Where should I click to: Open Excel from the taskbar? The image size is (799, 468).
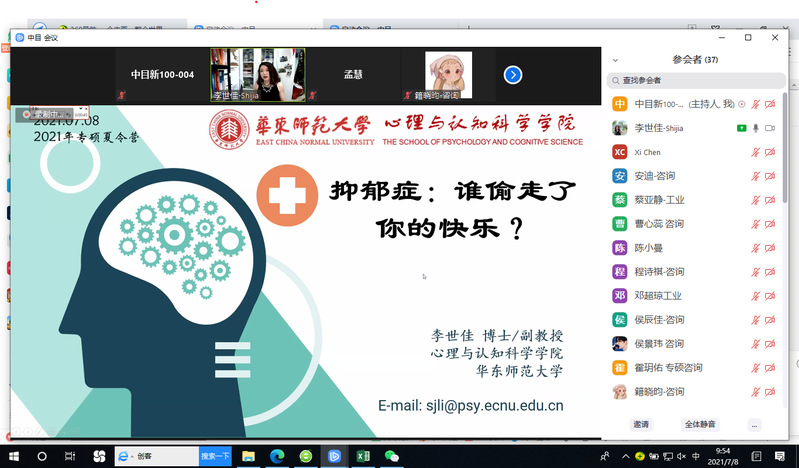pos(364,456)
